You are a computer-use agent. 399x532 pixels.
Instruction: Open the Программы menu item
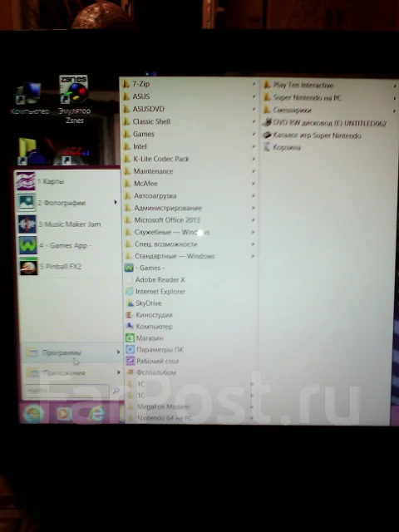[72, 352]
